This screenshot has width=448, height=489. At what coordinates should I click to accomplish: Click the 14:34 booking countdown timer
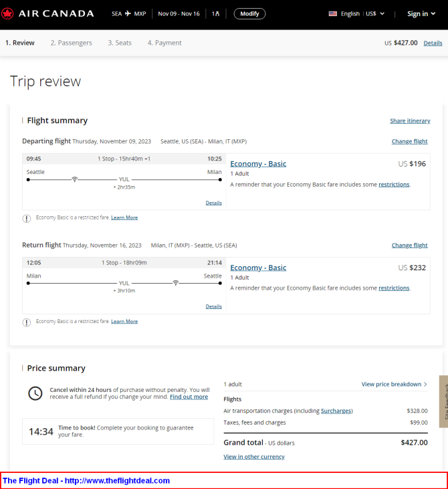[x=41, y=431]
